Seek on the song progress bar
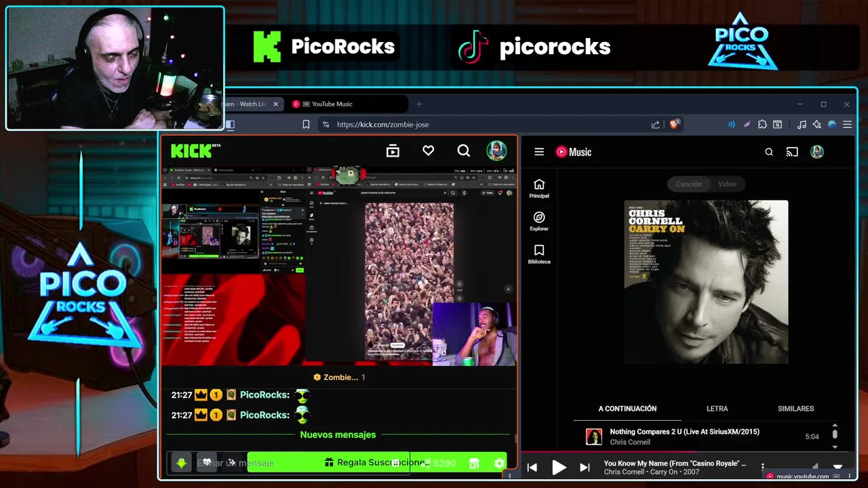 pos(689,452)
